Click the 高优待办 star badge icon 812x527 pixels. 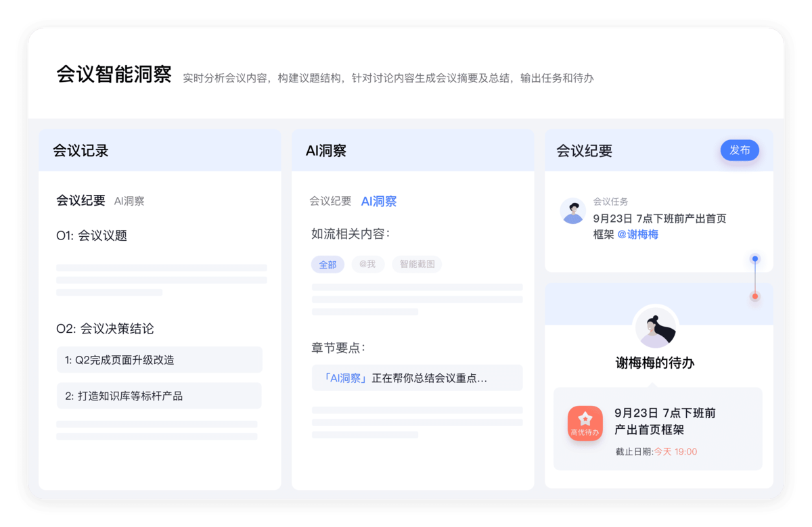(585, 423)
